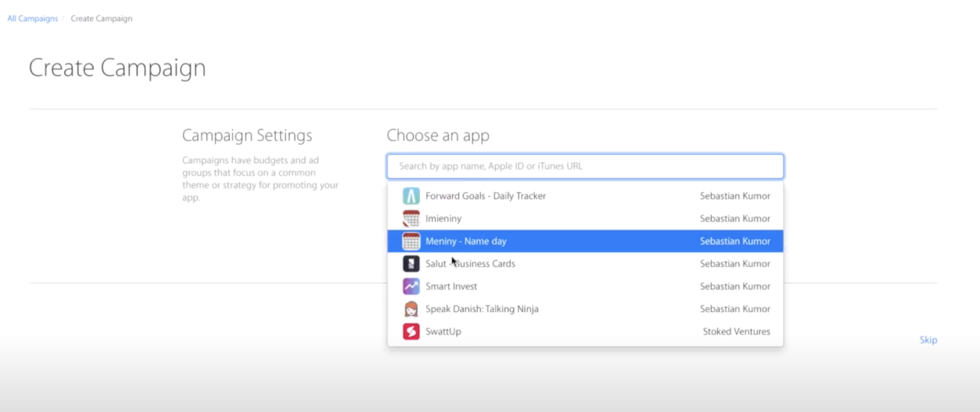980x412 pixels.
Task: Click the Meniny - Name day app icon
Action: pos(411,241)
